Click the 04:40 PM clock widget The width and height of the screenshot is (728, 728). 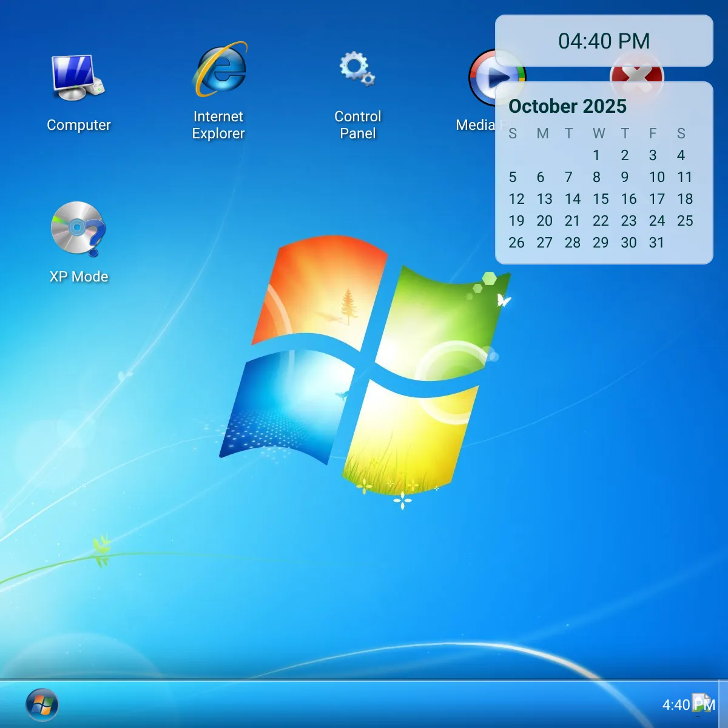point(604,41)
